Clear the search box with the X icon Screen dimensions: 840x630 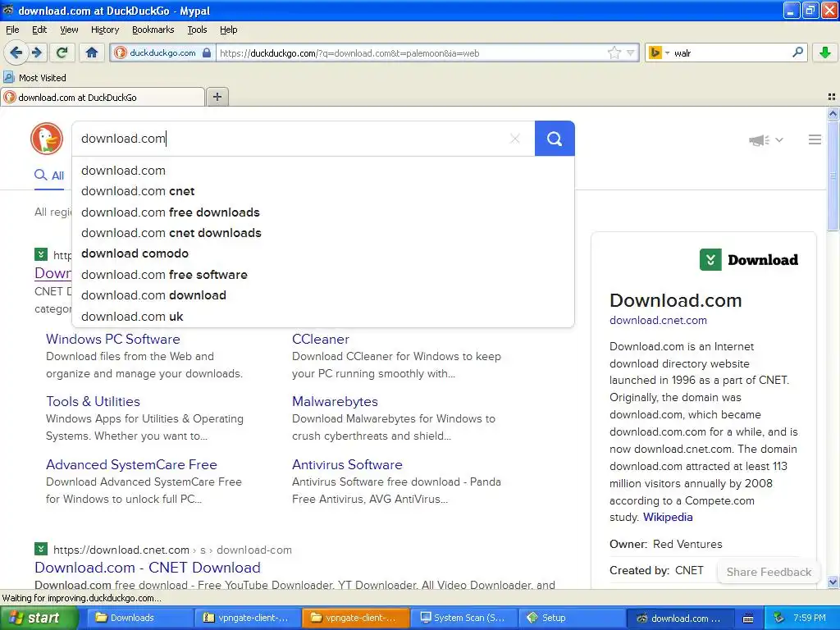pos(515,139)
